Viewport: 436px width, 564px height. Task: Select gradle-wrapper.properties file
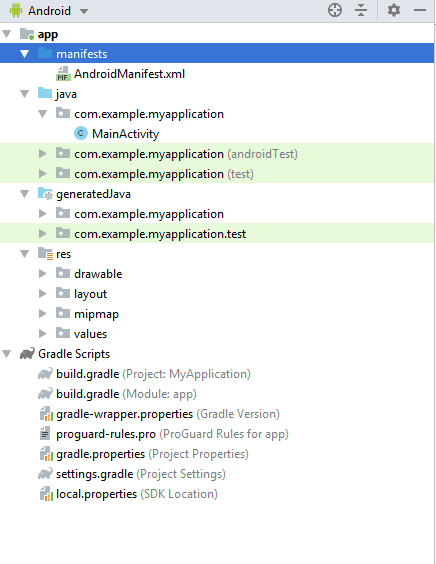pos(168,414)
